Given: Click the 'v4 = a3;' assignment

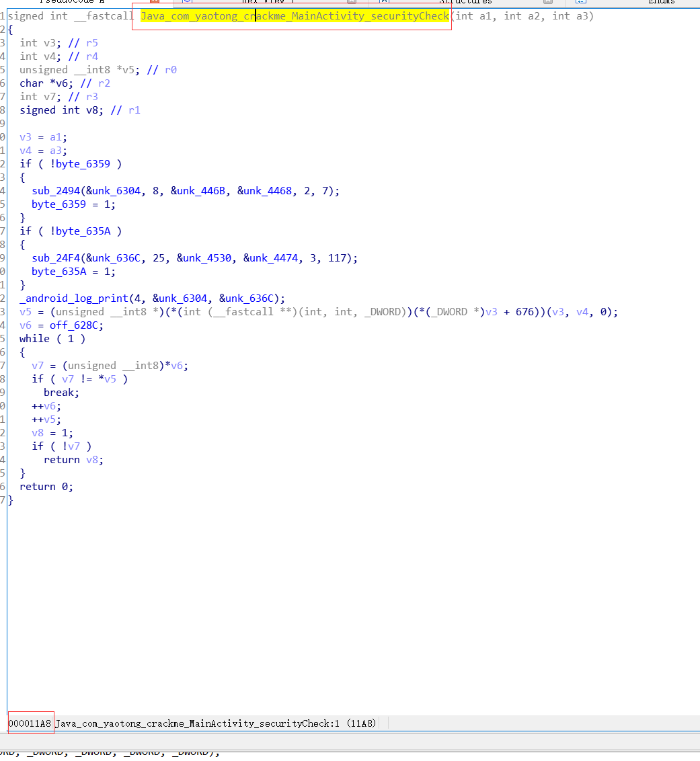Looking at the screenshot, I should coord(43,151).
